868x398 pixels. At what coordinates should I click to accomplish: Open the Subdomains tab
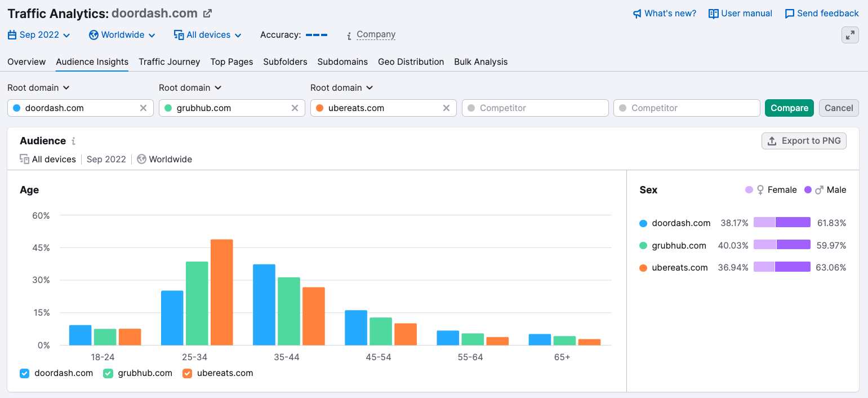pos(342,62)
